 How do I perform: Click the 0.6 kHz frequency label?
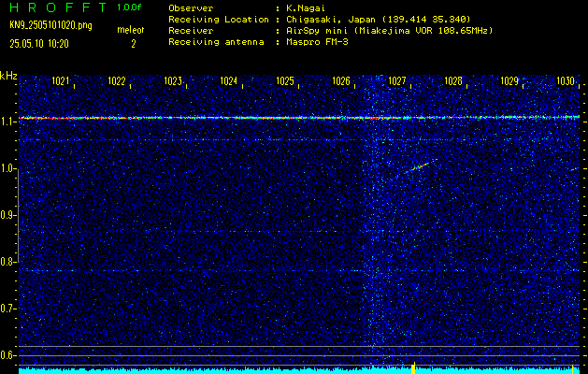point(7,355)
